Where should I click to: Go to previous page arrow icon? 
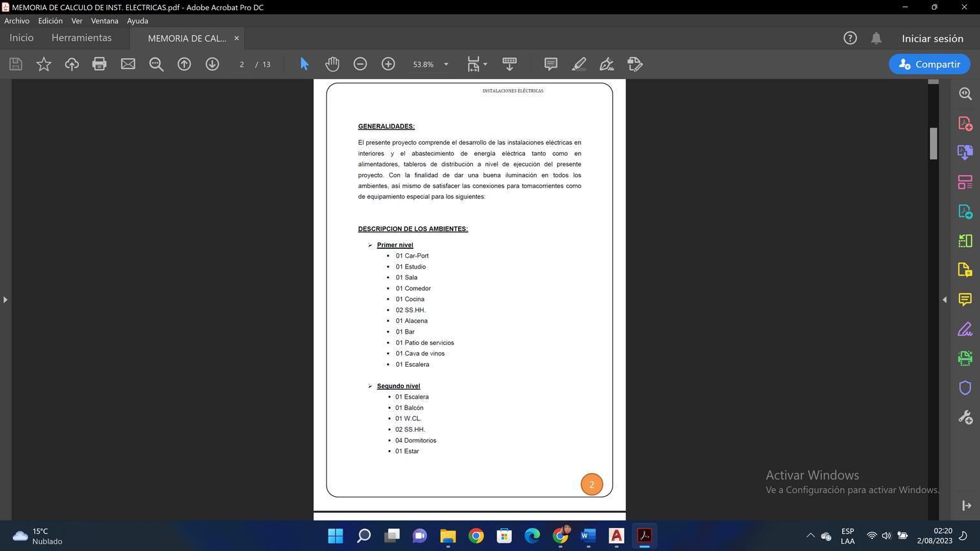click(x=184, y=64)
